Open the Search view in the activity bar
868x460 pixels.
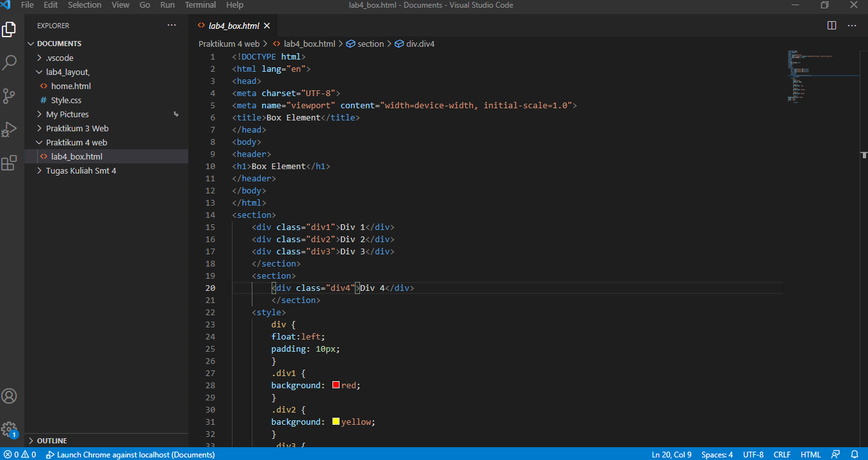coord(9,62)
